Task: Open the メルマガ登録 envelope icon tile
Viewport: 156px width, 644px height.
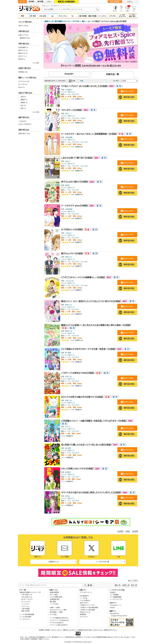Action: pos(65,548)
